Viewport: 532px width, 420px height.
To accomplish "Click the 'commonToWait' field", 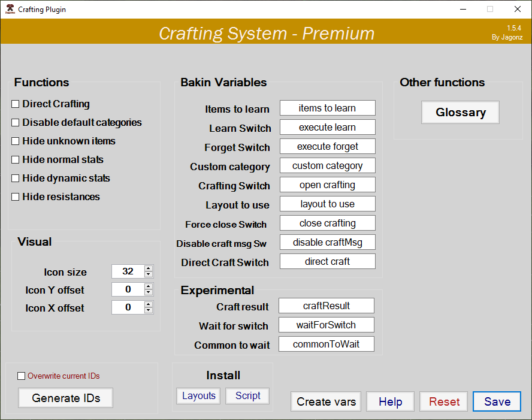I will [327, 344].
